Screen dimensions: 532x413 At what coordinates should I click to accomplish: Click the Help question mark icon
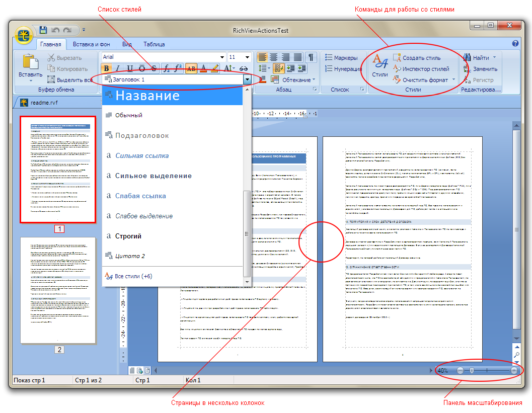click(x=515, y=44)
